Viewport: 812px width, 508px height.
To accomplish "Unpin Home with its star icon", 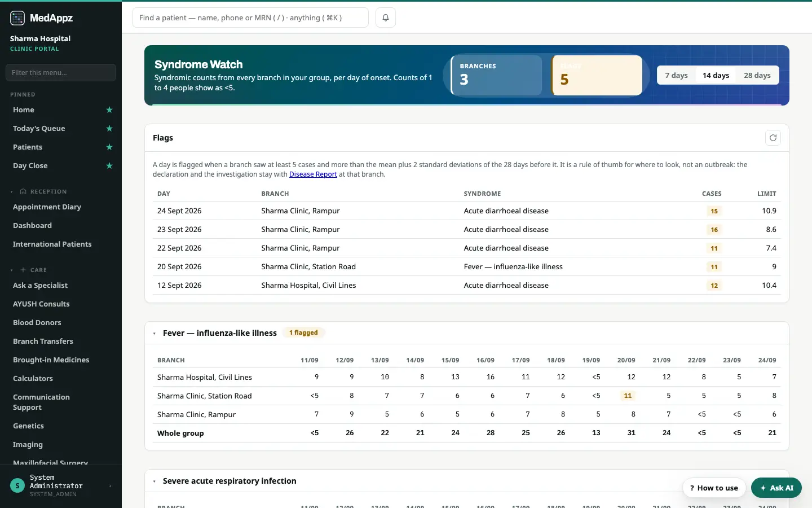I will (109, 110).
